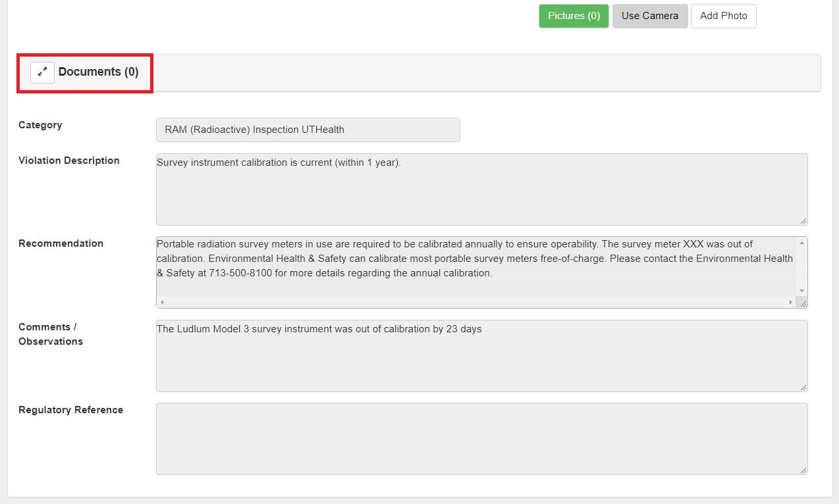Open the Pictures (0) gallery

574,16
